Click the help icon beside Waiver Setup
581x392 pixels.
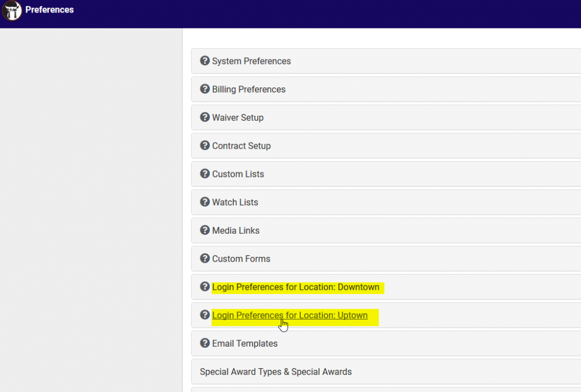tap(204, 117)
